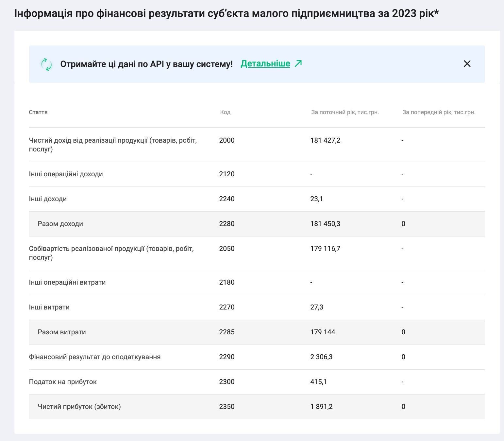Click code 2050 cell
This screenshot has height=441, width=504.
pyautogui.click(x=227, y=249)
